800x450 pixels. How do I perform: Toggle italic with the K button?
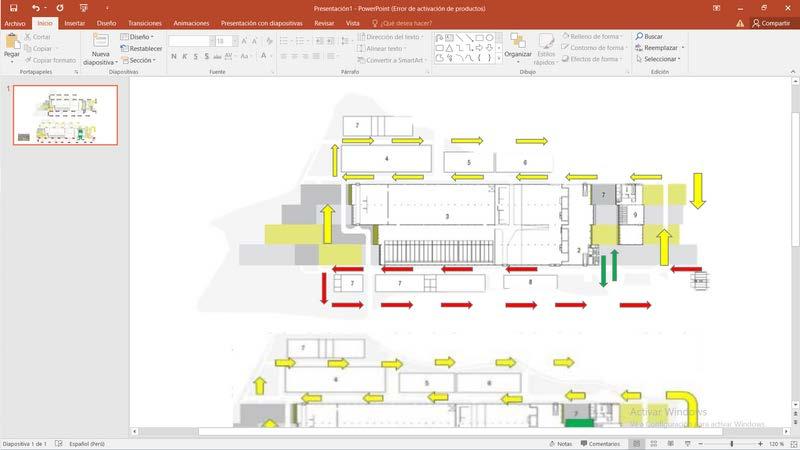(185, 56)
